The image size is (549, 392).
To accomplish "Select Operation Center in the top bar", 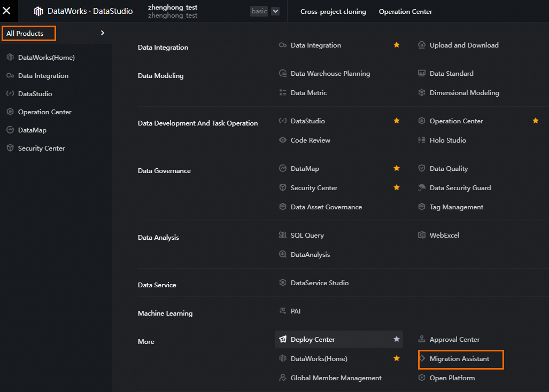I will click(x=405, y=12).
